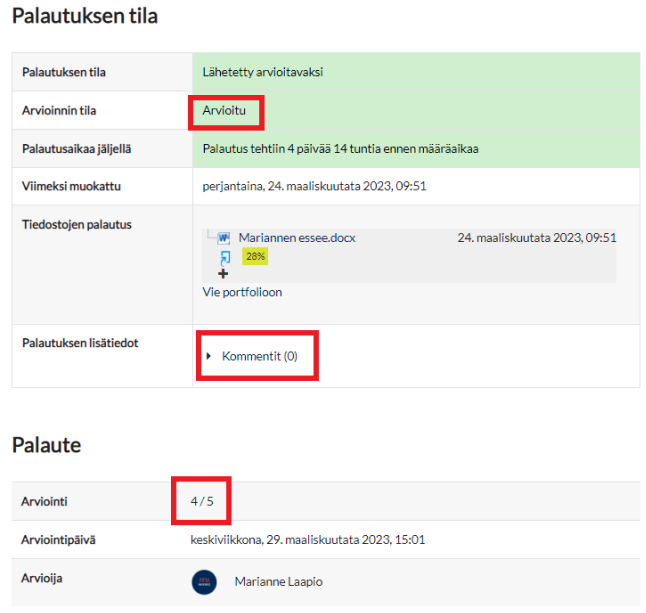Click the Lähetetty arvioitavaksi status cell
Screen dimensions: 646x613
pyautogui.click(x=263, y=72)
